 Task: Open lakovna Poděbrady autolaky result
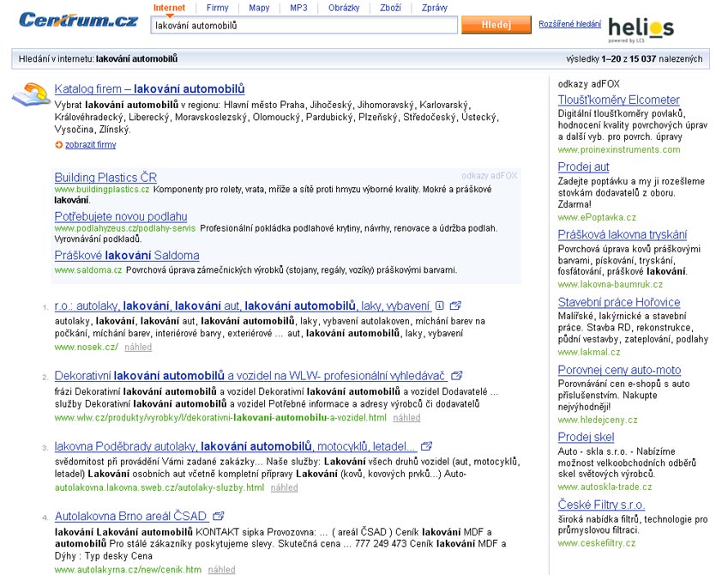pyautogui.click(x=235, y=447)
